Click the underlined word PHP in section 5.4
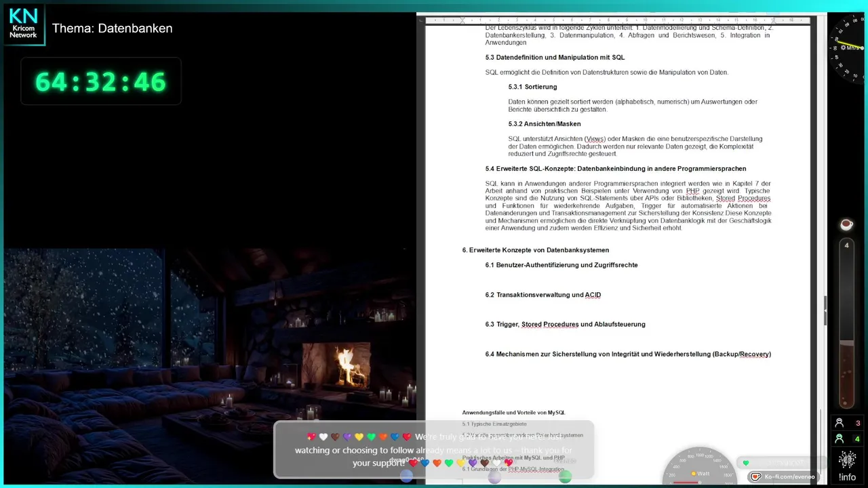The width and height of the screenshot is (868, 488). pyautogui.click(x=693, y=191)
